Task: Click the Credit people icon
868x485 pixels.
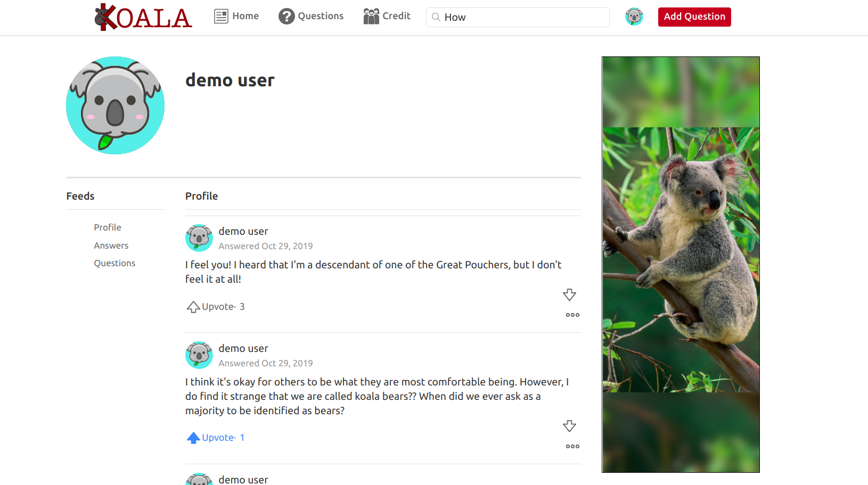Action: point(371,17)
